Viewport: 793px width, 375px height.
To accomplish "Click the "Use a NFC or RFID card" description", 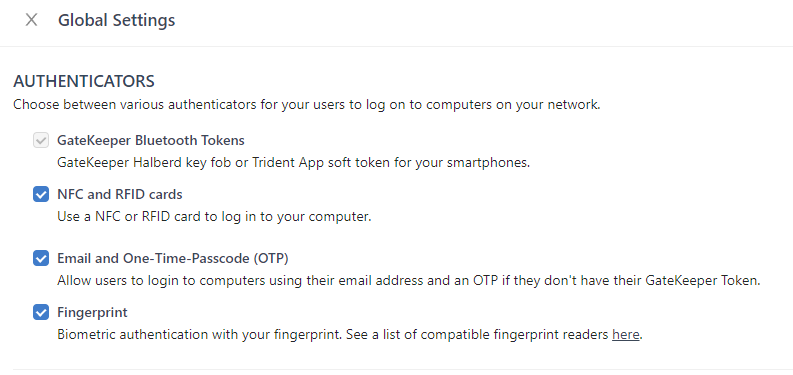I will pyautogui.click(x=214, y=217).
